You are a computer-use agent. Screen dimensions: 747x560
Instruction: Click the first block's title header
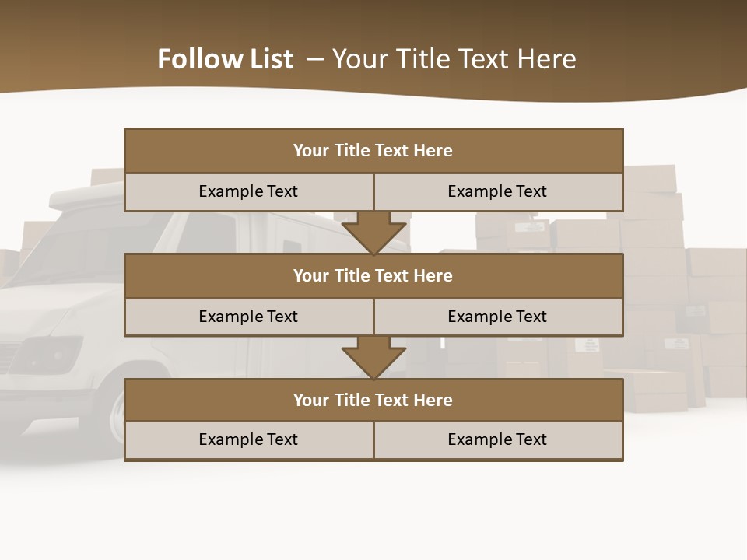[x=373, y=151]
